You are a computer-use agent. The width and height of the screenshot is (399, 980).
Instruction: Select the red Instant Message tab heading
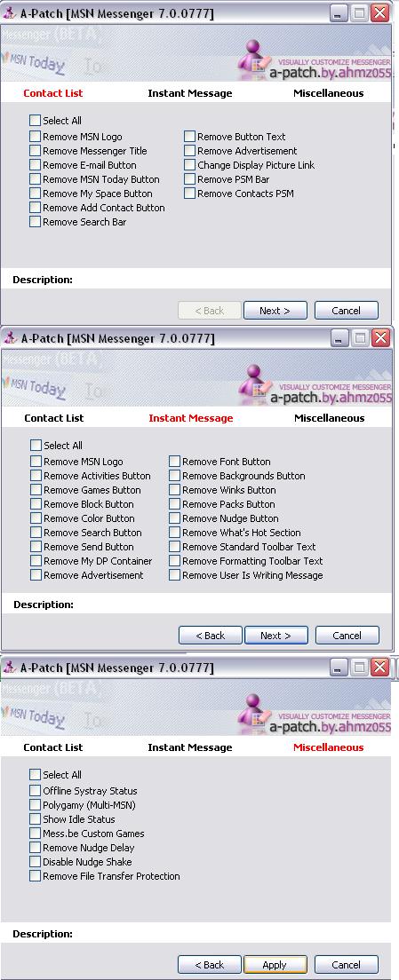[191, 418]
